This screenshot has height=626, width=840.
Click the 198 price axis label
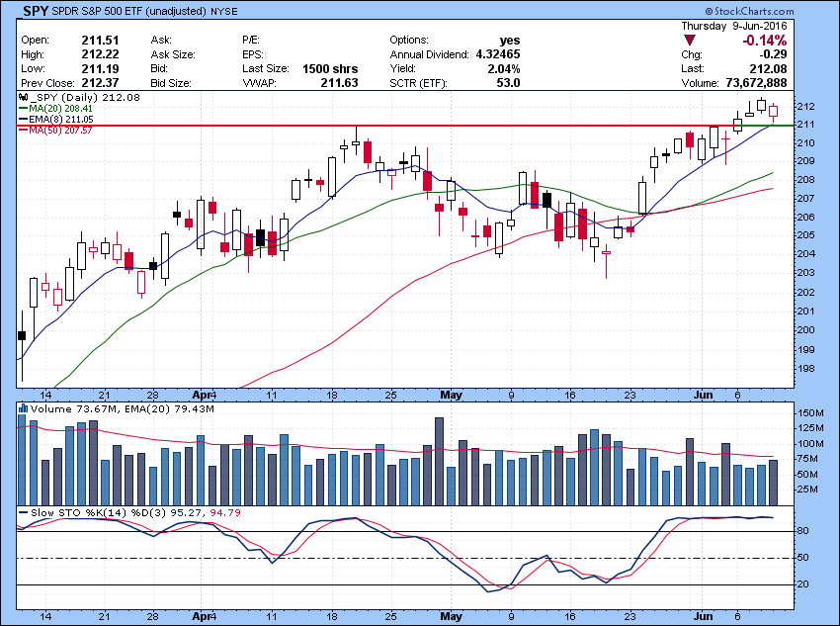tap(806, 369)
